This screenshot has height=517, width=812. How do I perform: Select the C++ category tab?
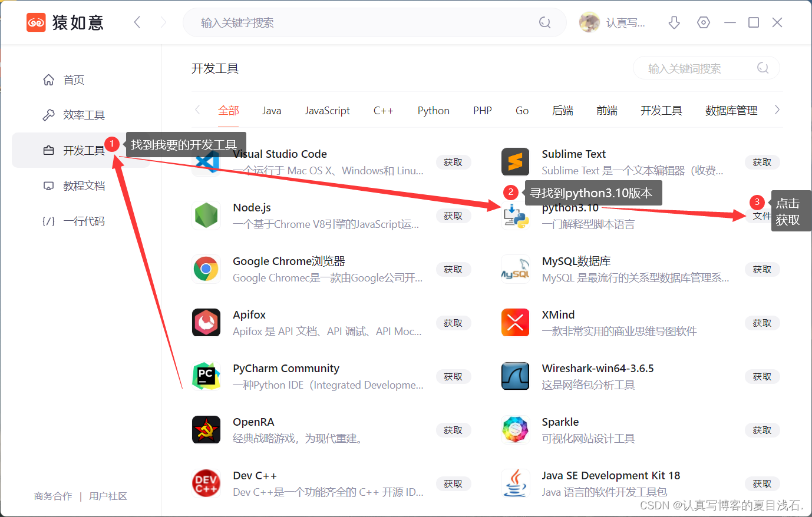[x=383, y=111]
